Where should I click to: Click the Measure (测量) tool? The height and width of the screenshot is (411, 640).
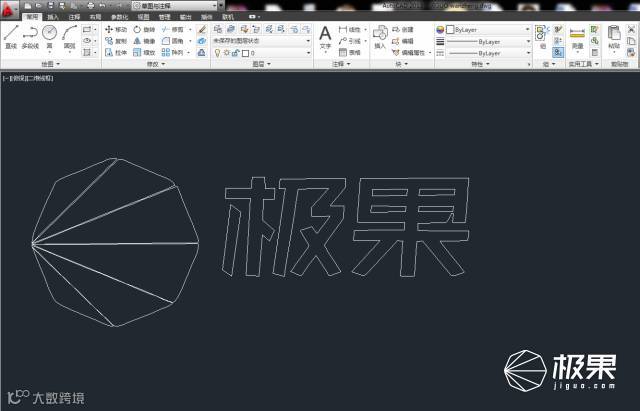pyautogui.click(x=577, y=38)
